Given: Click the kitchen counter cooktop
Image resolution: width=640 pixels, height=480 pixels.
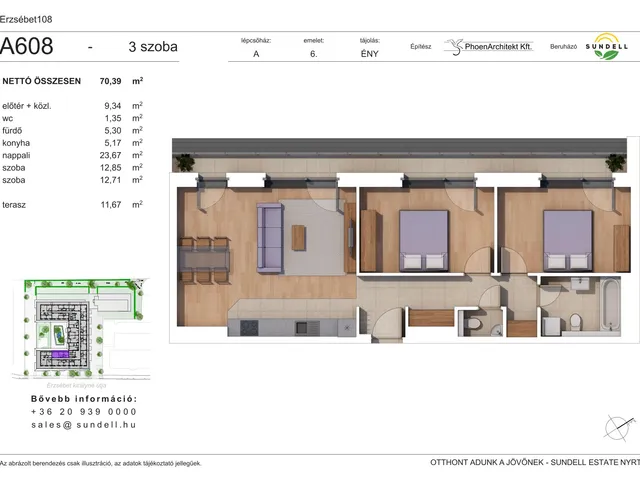Looking at the screenshot, I should [x=248, y=326].
